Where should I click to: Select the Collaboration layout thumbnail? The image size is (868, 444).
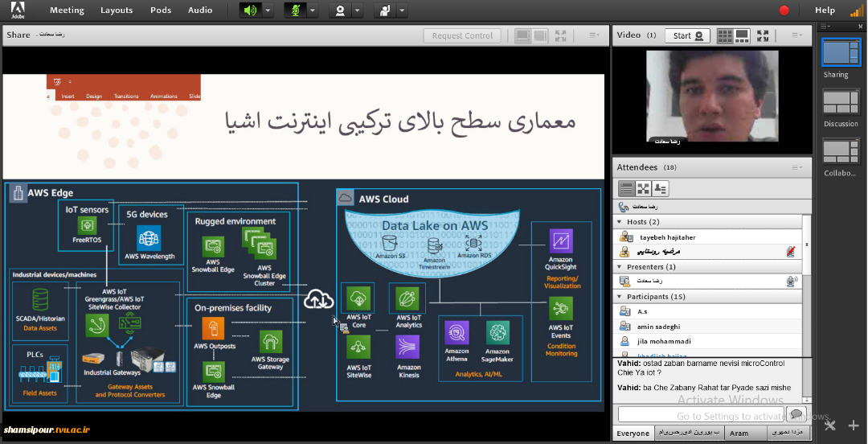pyautogui.click(x=841, y=152)
